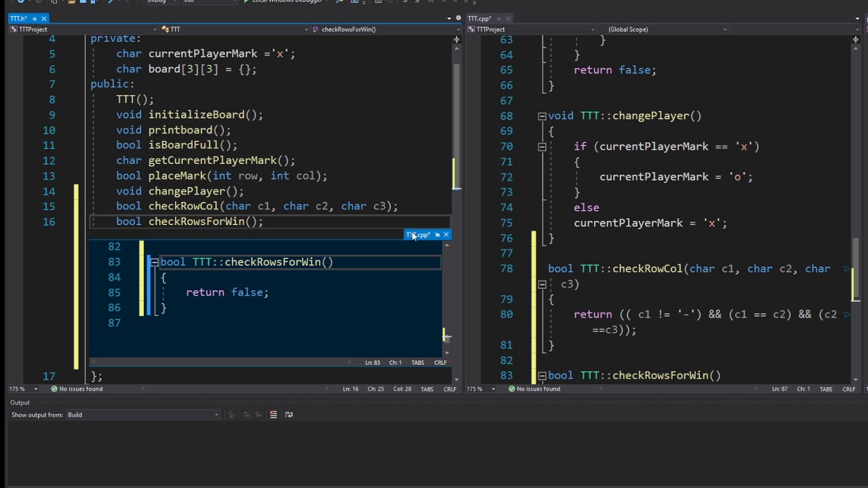
Task: Open right pane TTTProject scope dropdown
Action: pos(531,29)
